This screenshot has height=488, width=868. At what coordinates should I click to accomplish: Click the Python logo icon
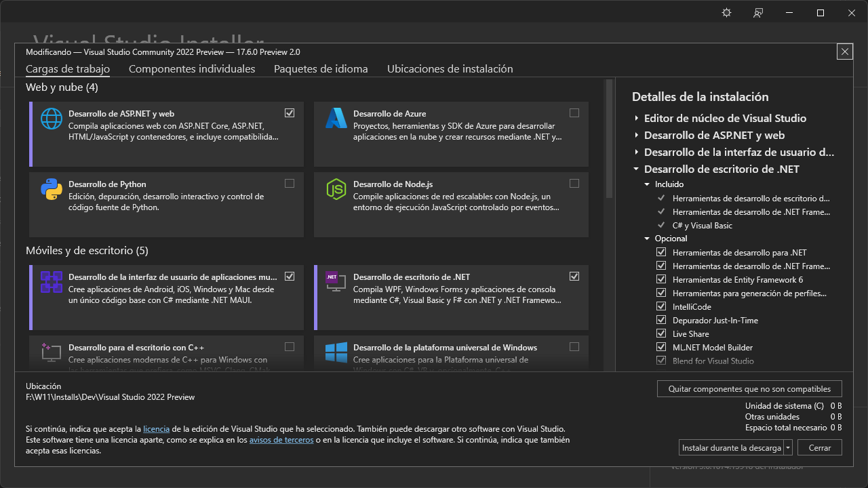tap(52, 189)
